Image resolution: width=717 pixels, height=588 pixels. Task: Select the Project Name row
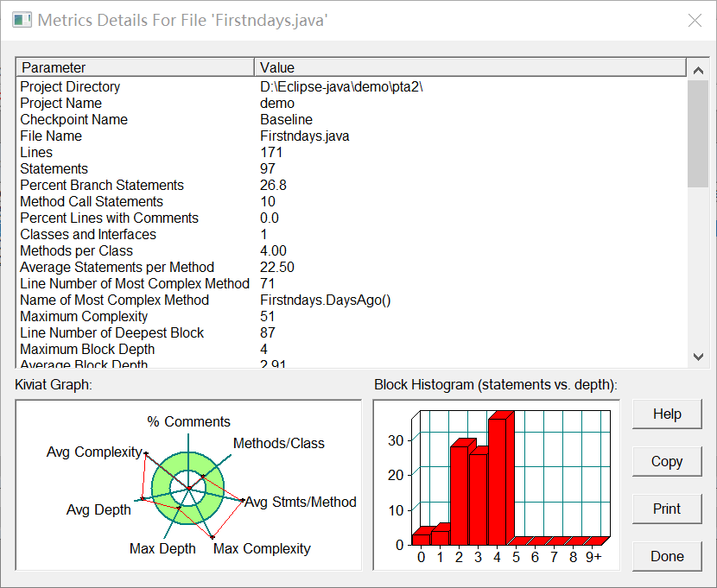[352, 104]
